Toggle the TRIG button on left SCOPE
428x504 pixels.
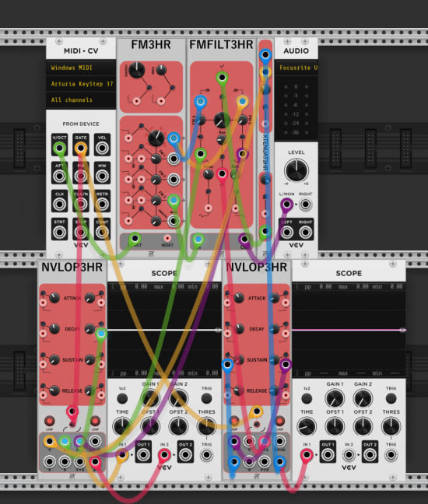click(206, 398)
